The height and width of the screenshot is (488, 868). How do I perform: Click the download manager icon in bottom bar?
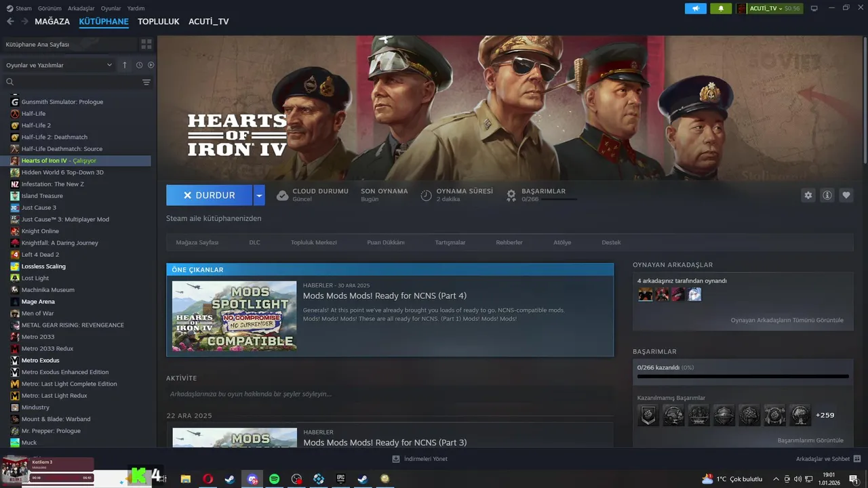tap(396, 459)
